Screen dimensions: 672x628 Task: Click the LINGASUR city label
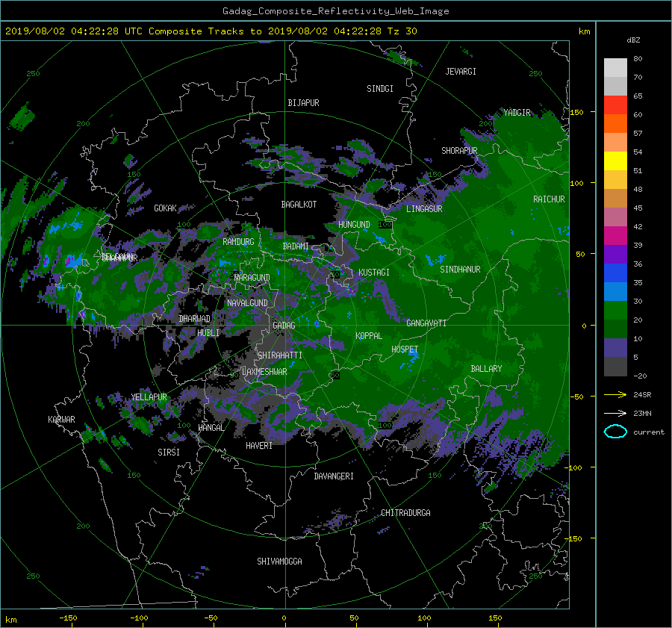tap(424, 209)
